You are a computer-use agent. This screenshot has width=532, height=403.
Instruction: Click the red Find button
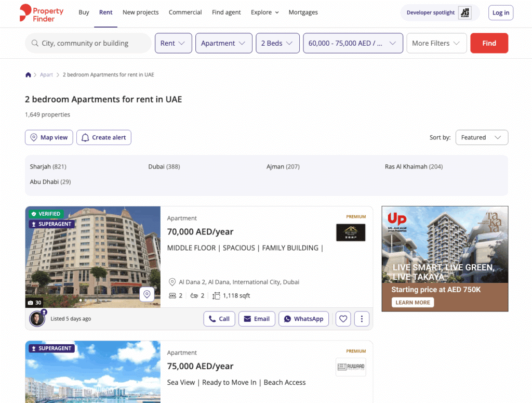tap(489, 43)
